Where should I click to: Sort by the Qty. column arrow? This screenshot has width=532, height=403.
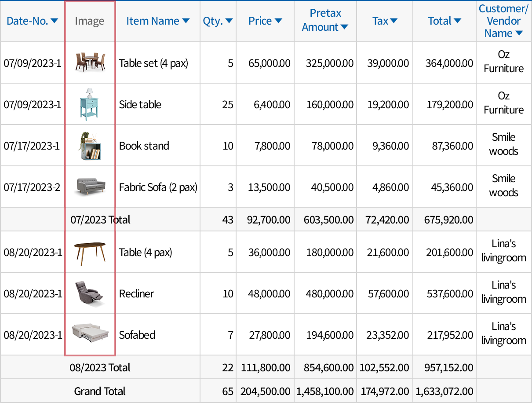tap(230, 21)
